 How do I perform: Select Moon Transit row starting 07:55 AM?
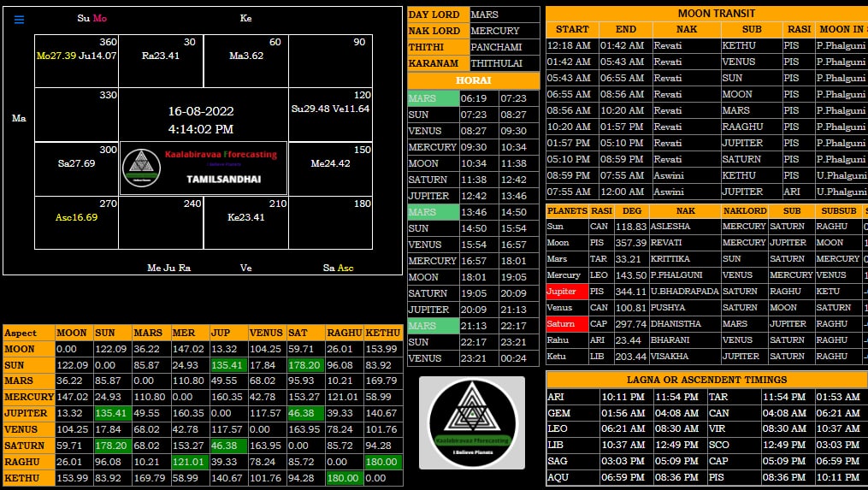click(707, 192)
